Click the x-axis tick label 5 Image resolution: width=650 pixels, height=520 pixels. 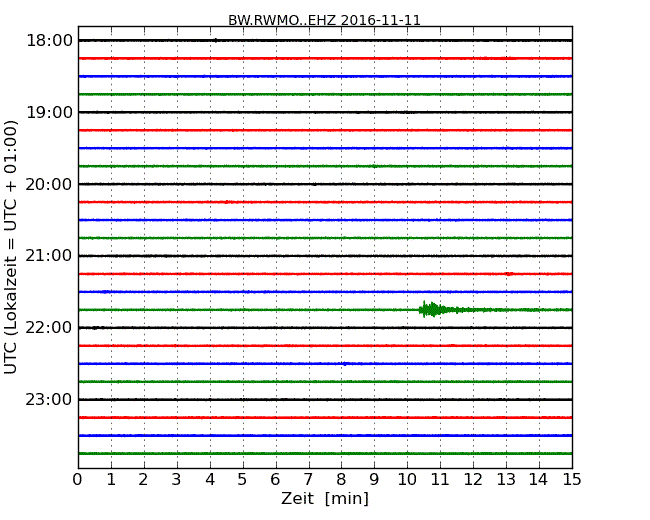243,480
